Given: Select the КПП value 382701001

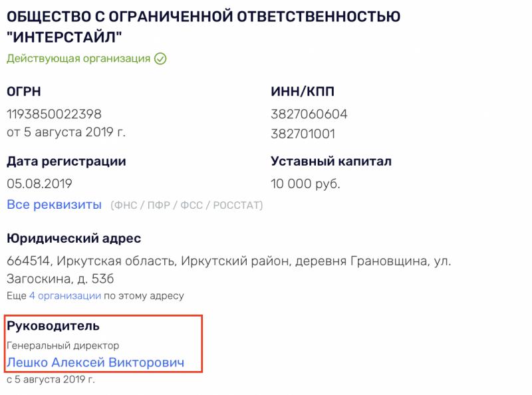Looking at the screenshot, I should [x=303, y=134].
